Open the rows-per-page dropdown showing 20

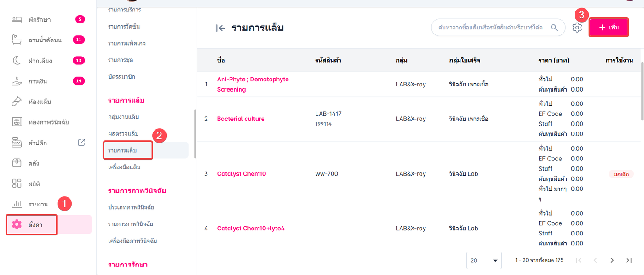click(x=485, y=260)
